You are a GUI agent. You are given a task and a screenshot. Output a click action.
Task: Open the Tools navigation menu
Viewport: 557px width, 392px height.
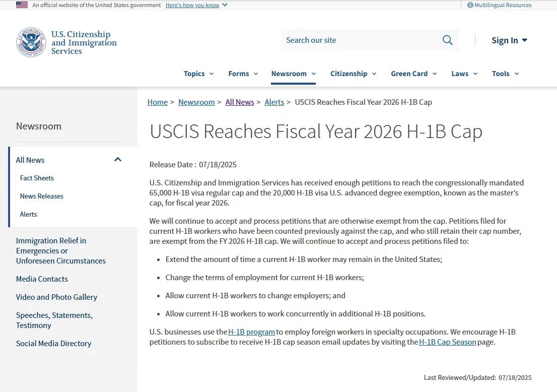point(505,74)
